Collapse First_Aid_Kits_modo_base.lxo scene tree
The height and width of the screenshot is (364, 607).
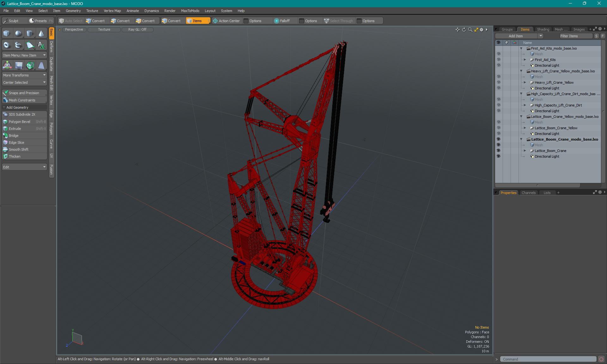[x=521, y=48]
